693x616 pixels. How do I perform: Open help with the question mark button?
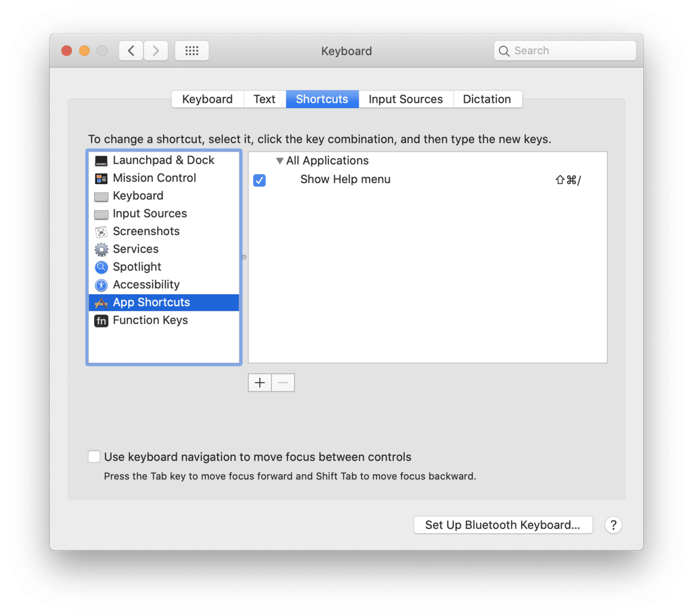tap(613, 525)
